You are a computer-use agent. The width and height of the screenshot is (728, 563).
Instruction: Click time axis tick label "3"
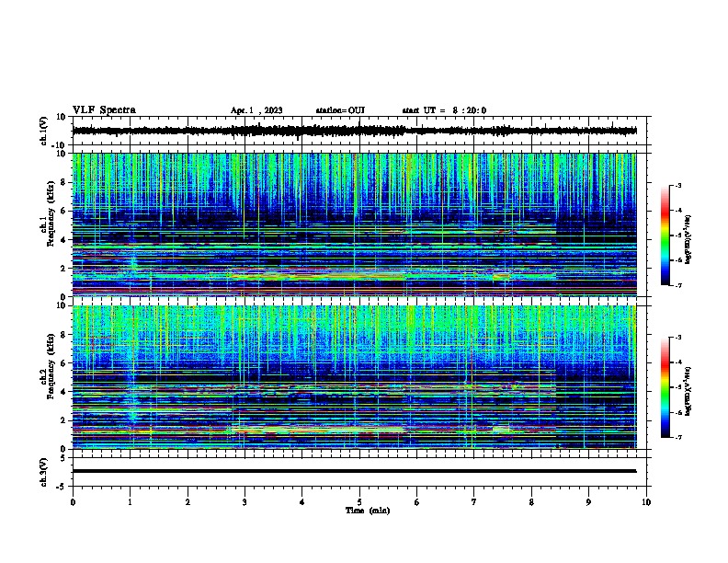pos(245,502)
